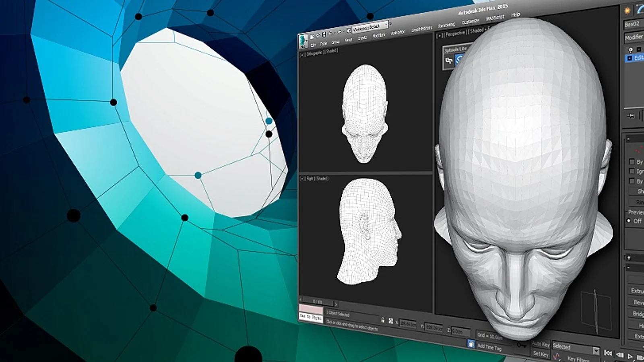Toggle the light bulb icon in modifier stack
The width and height of the screenshot is (644, 362).
coord(631,49)
